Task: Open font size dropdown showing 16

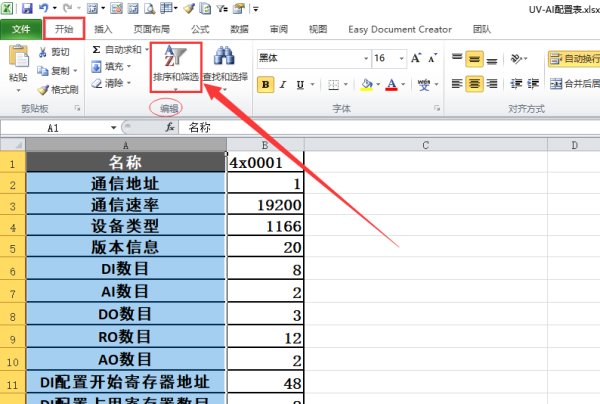Action: pyautogui.click(x=401, y=59)
